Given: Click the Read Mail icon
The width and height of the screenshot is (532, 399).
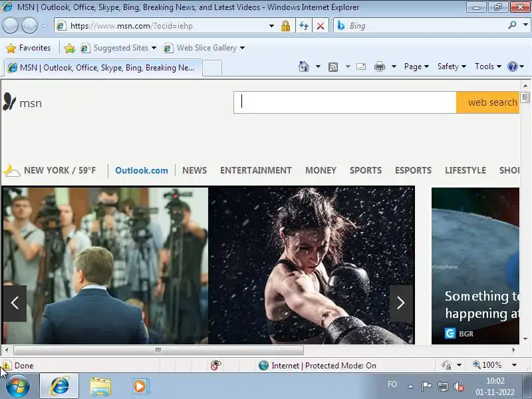Looking at the screenshot, I should 361,66.
